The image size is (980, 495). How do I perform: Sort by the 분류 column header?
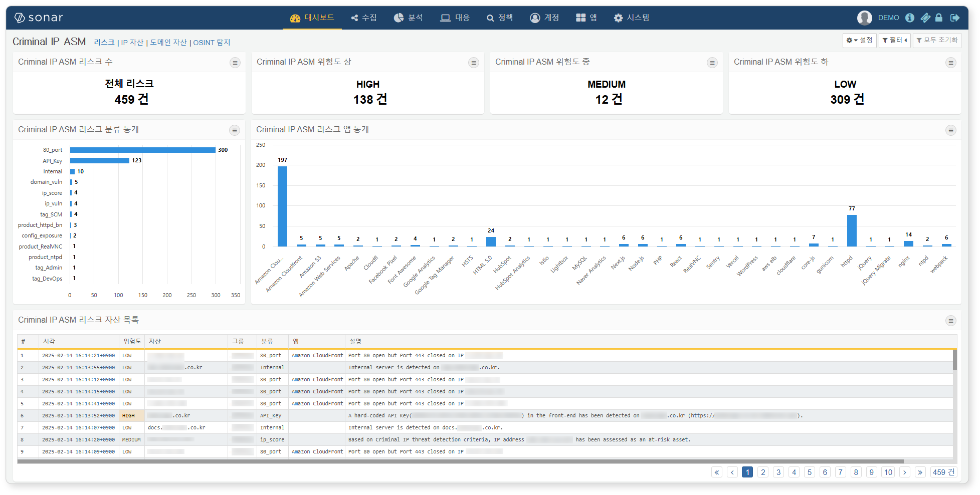[273, 341]
